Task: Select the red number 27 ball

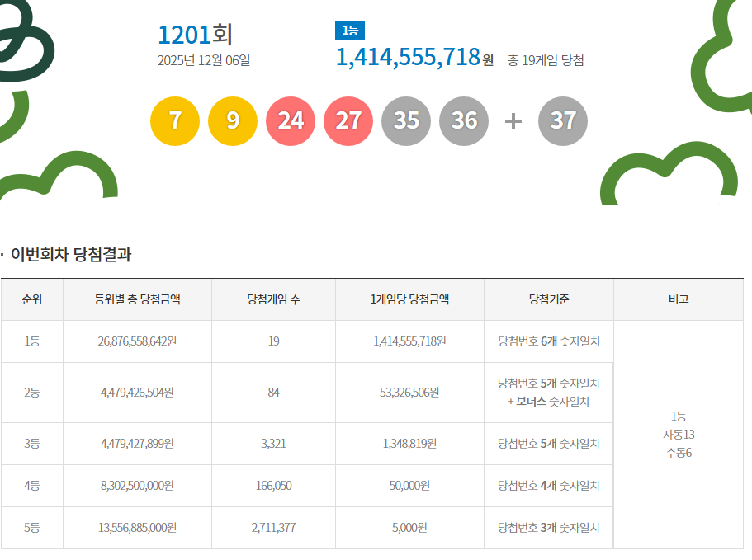Action: click(x=348, y=120)
